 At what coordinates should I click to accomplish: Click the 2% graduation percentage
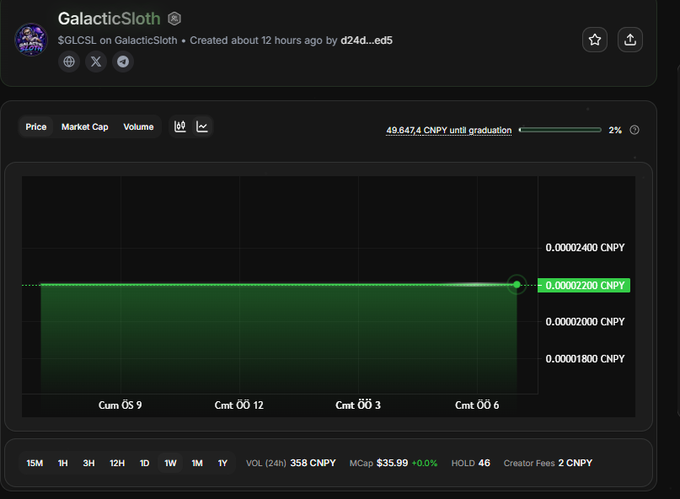615,130
